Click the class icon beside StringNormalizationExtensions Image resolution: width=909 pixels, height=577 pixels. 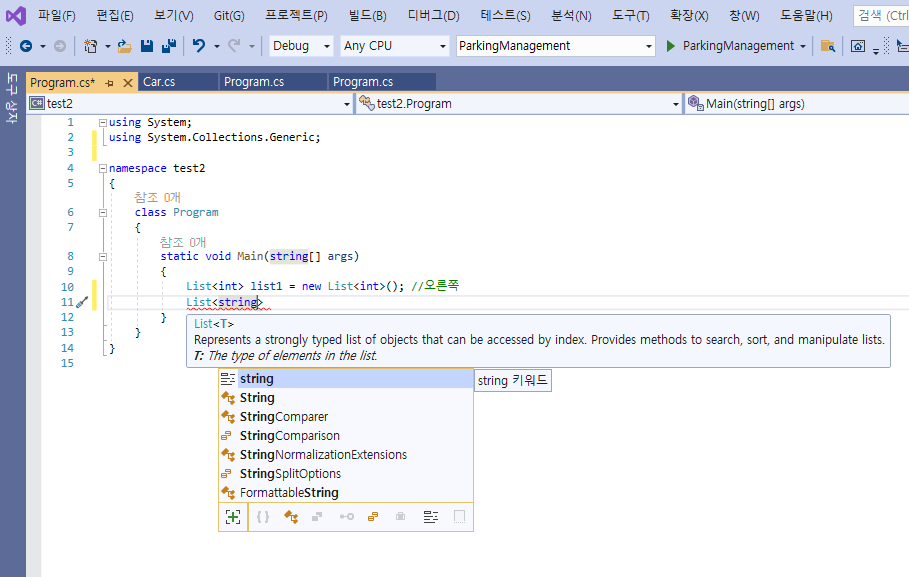228,455
